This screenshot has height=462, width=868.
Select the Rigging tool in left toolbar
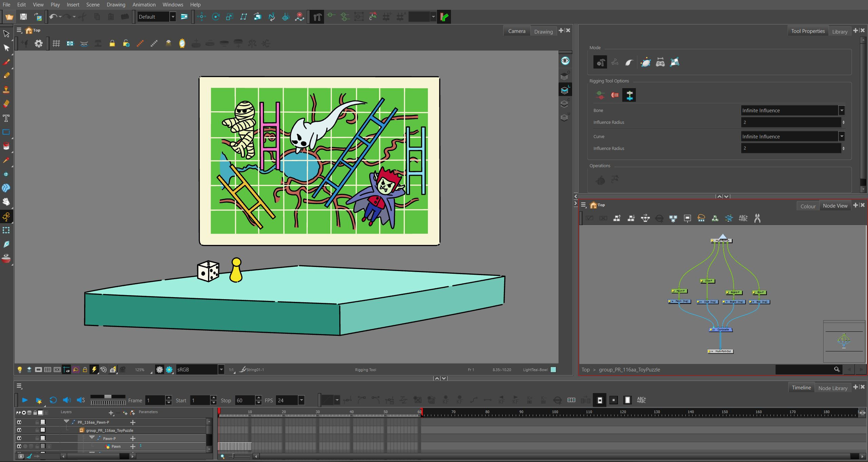[6, 216]
